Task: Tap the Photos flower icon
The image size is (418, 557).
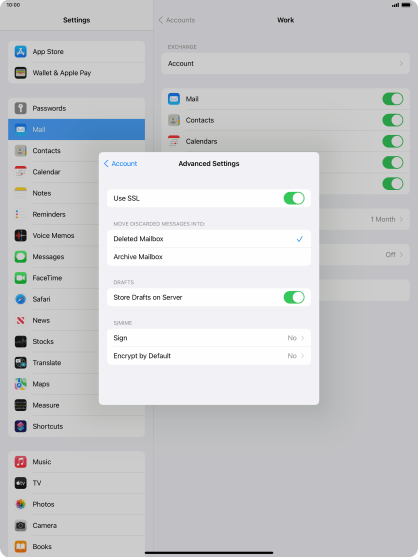Action: click(21, 504)
